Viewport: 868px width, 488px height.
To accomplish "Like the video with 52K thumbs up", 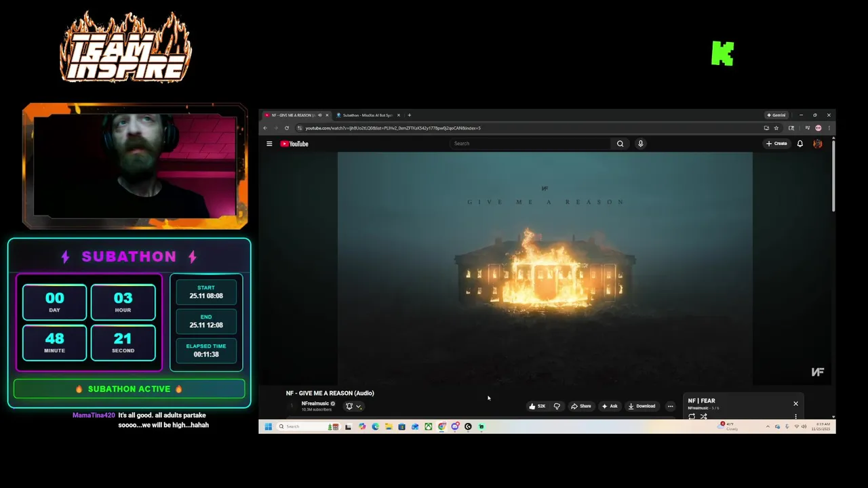I will pos(537,406).
